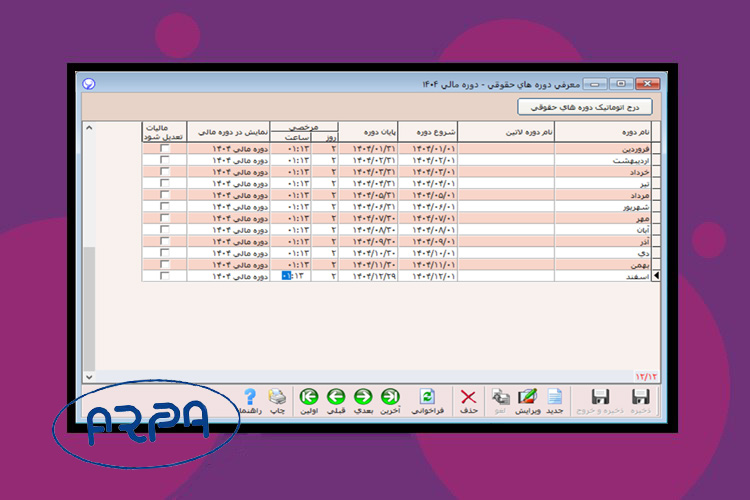Toggle tax adjustment checkbox for بهمن row
Viewport: 750px width, 500px height.
pos(164,264)
